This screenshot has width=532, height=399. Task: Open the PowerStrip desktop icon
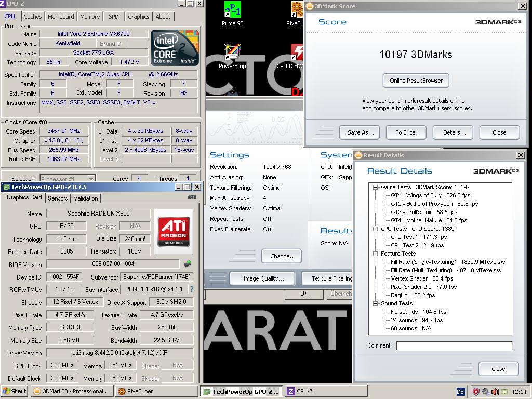(232, 56)
